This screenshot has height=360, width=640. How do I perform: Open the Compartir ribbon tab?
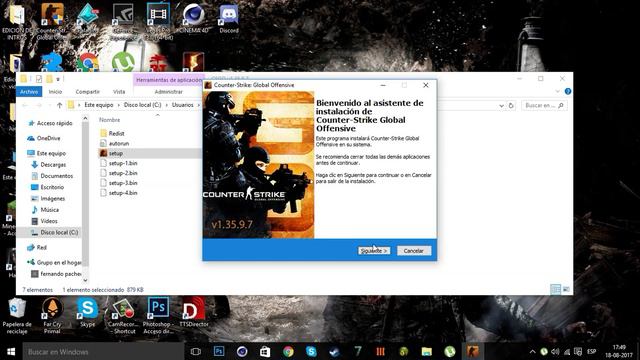87,92
